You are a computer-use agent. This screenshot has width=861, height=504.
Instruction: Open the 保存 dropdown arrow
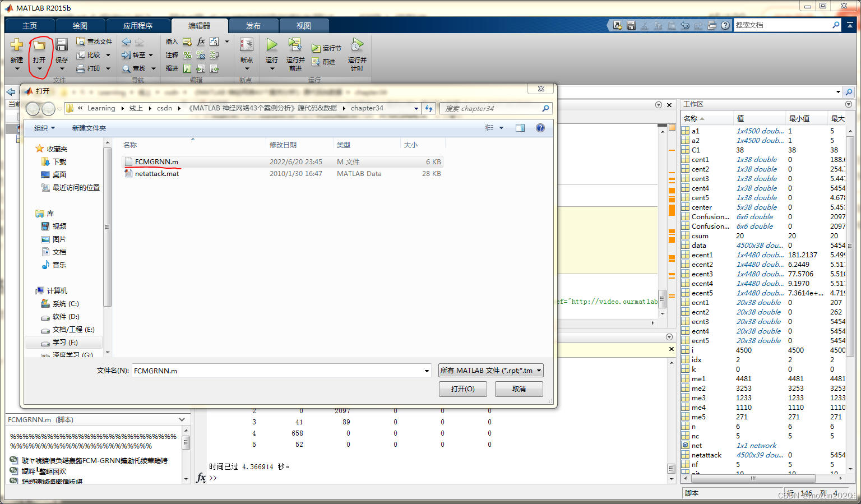pyautogui.click(x=62, y=69)
